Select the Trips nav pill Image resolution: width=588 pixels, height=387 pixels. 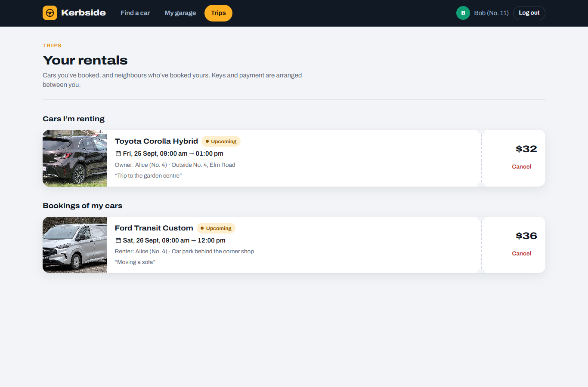218,13
